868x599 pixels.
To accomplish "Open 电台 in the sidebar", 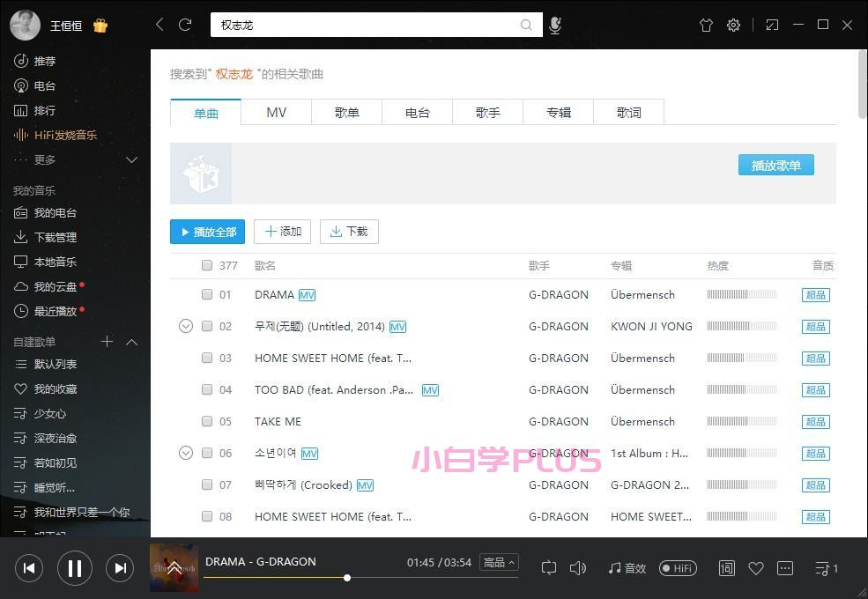I will (34, 85).
